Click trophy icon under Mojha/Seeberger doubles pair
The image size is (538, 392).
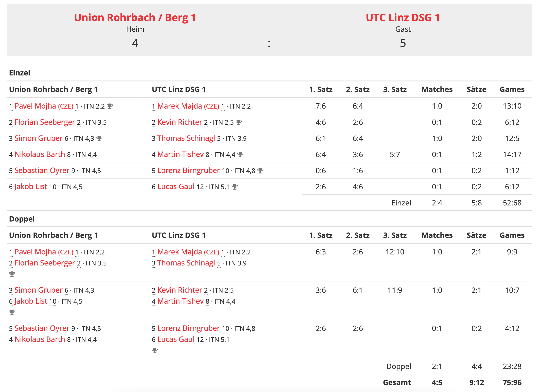pyautogui.click(x=12, y=274)
